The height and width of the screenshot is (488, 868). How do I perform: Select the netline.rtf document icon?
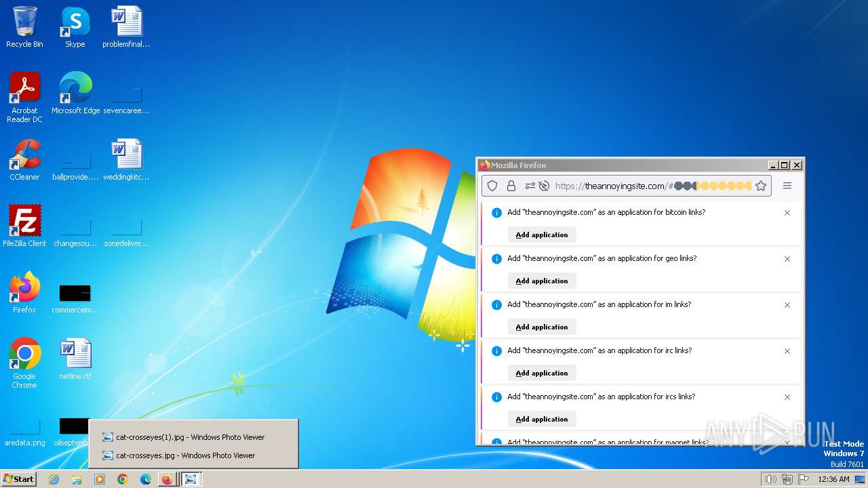(75, 359)
